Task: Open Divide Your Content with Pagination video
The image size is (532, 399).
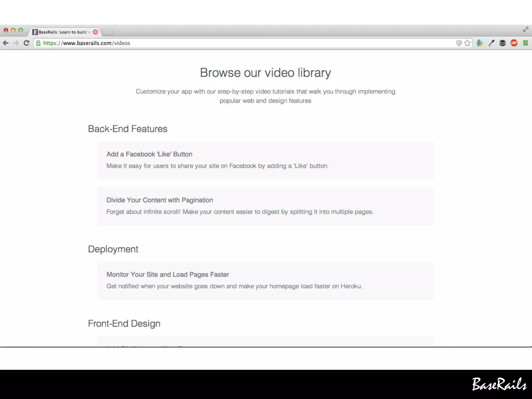Action: (x=159, y=200)
